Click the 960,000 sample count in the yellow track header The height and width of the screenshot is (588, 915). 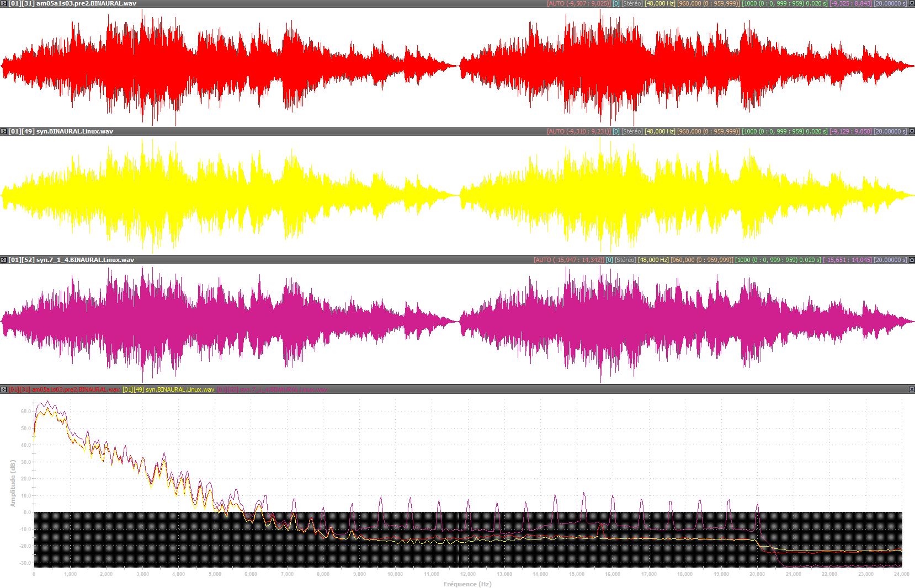tap(709, 131)
